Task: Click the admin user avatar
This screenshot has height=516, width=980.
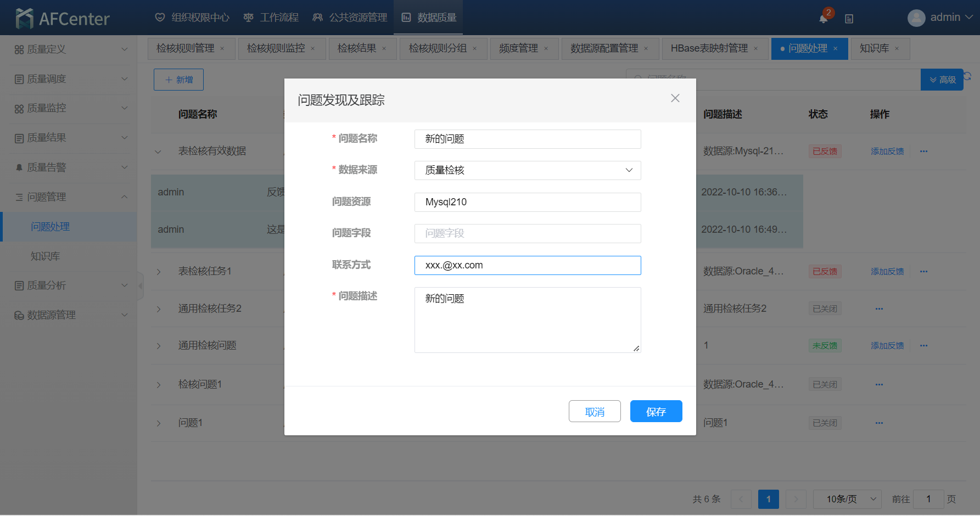Action: click(916, 18)
